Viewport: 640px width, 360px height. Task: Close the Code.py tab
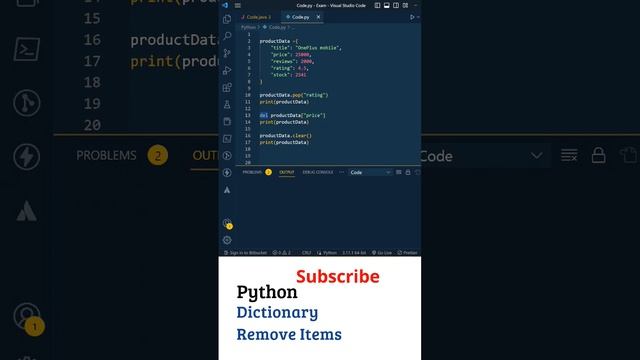point(318,17)
